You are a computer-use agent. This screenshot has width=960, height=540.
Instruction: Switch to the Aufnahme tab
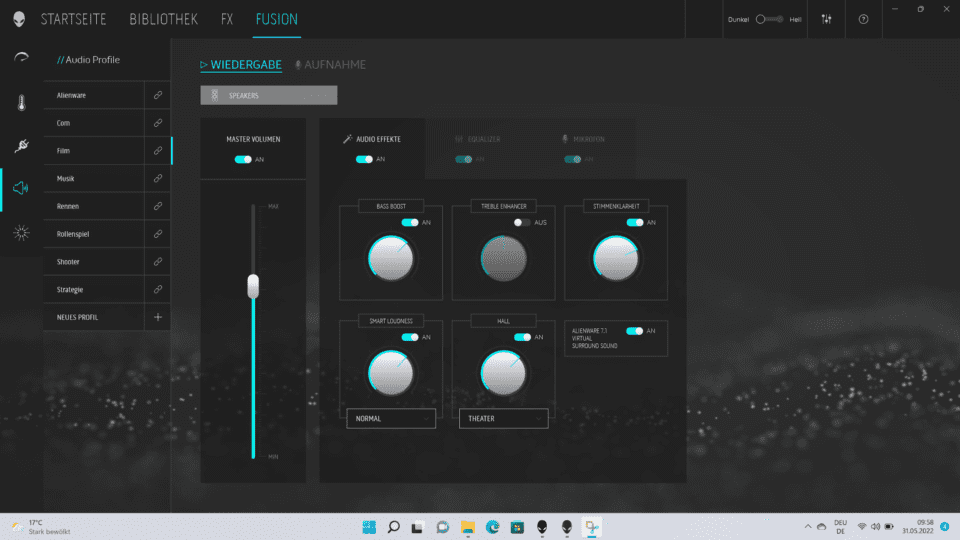330,65
